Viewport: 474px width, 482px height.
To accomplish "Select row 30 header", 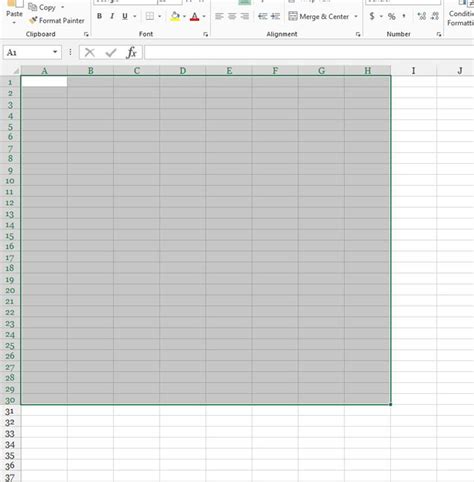I will tap(10, 400).
